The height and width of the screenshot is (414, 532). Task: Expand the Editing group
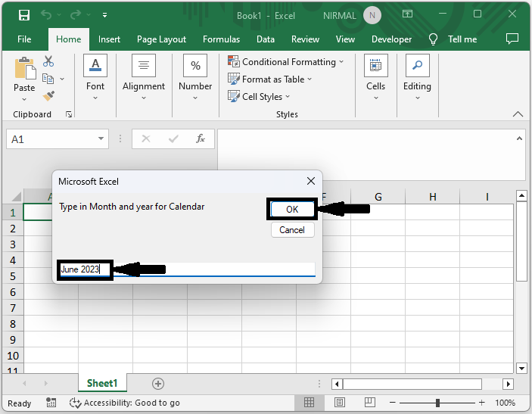point(417,77)
